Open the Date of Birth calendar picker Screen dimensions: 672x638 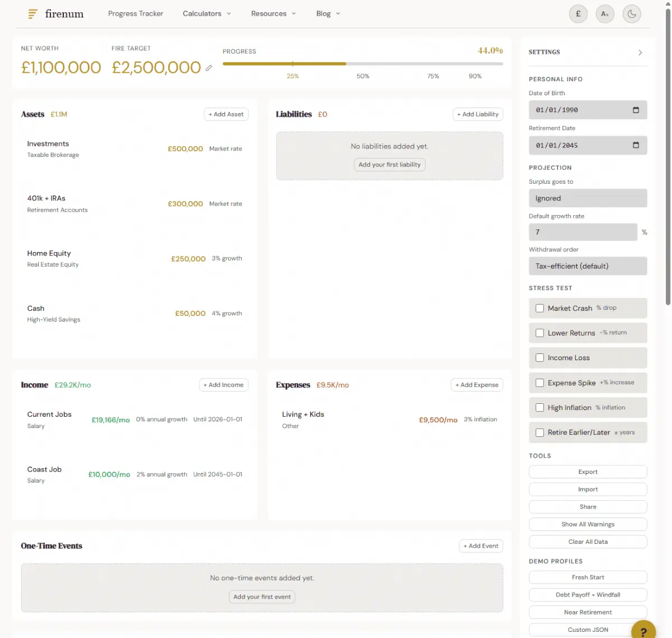(x=636, y=110)
